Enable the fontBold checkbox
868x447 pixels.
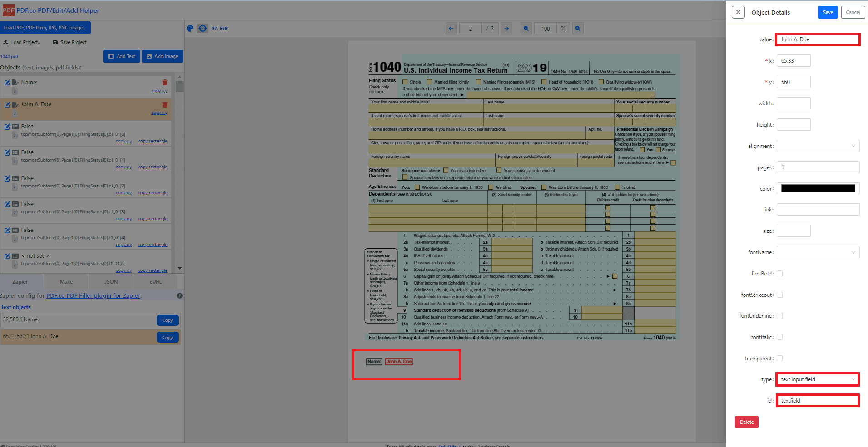[x=780, y=274]
